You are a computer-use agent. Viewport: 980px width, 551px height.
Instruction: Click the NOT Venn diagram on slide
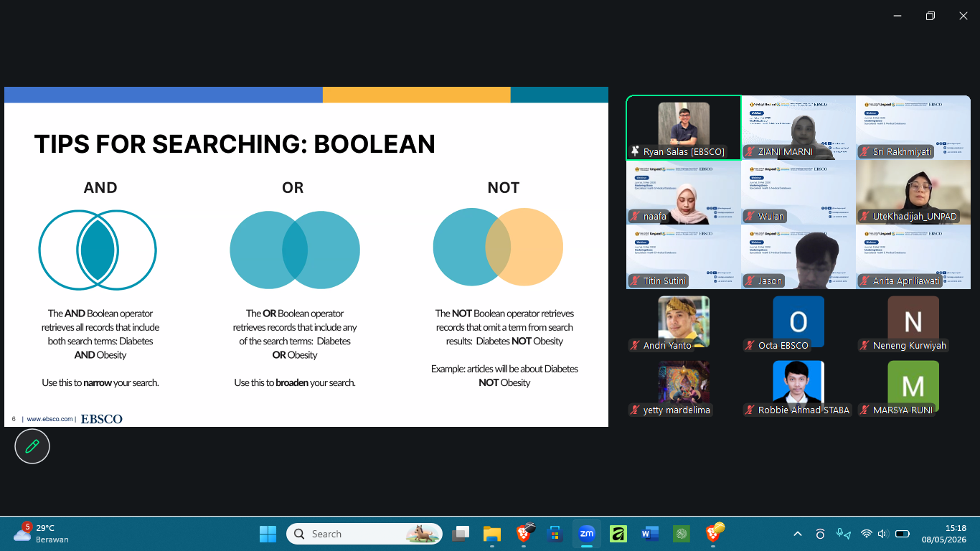click(x=498, y=247)
